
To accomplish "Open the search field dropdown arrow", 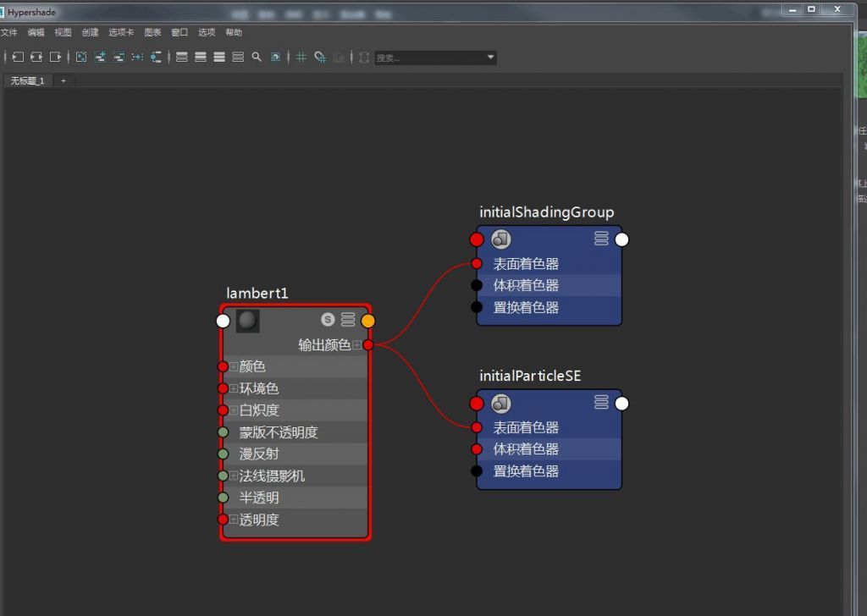I will point(490,57).
